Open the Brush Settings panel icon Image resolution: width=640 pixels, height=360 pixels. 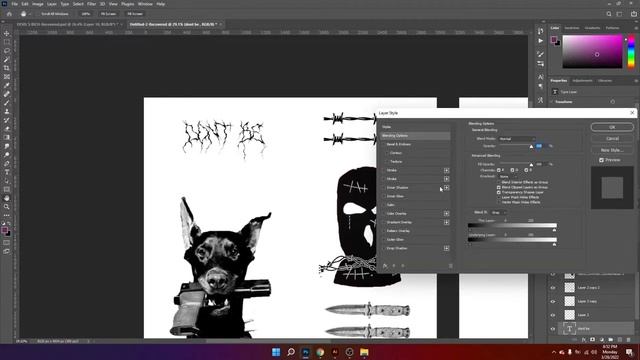pos(540,54)
